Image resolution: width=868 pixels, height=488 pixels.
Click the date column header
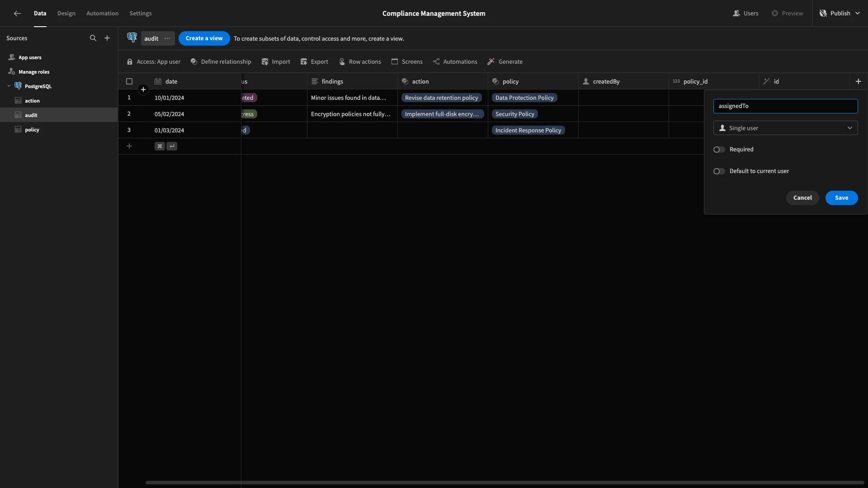[x=195, y=81]
